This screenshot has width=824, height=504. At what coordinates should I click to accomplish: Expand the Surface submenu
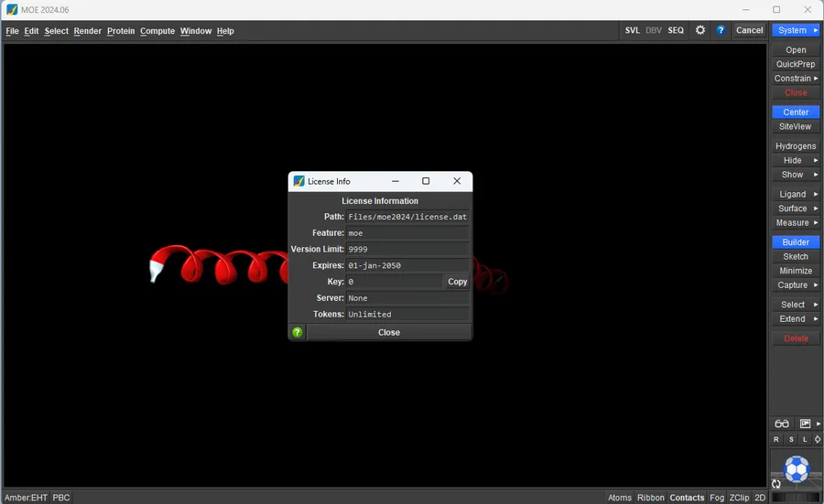(x=816, y=209)
